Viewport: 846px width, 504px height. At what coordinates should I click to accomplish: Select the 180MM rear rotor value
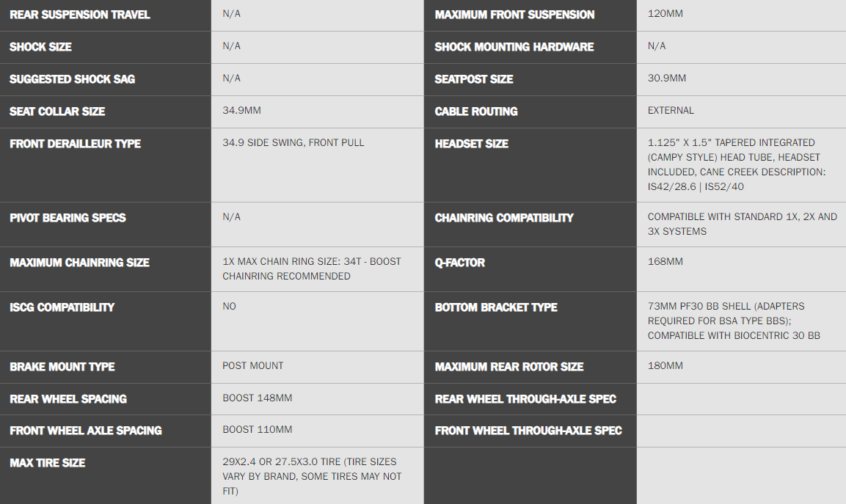click(x=666, y=366)
